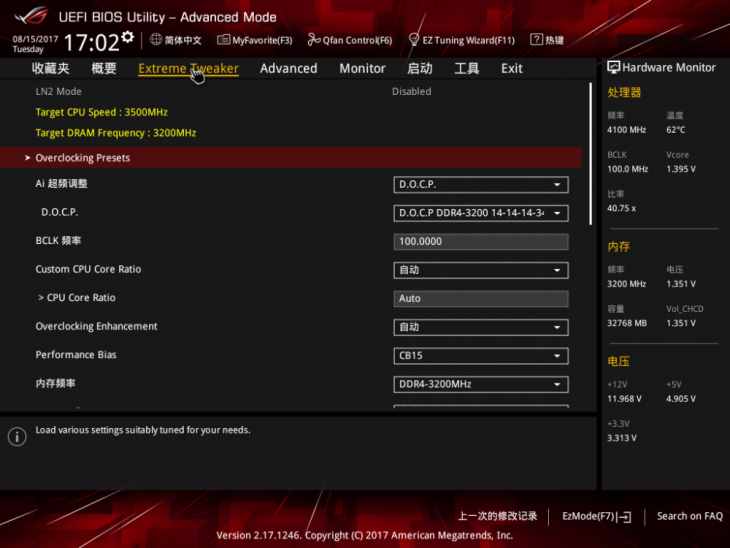Click the main panel vertical scrollbar
The height and width of the screenshot is (548, 730).
591,154
